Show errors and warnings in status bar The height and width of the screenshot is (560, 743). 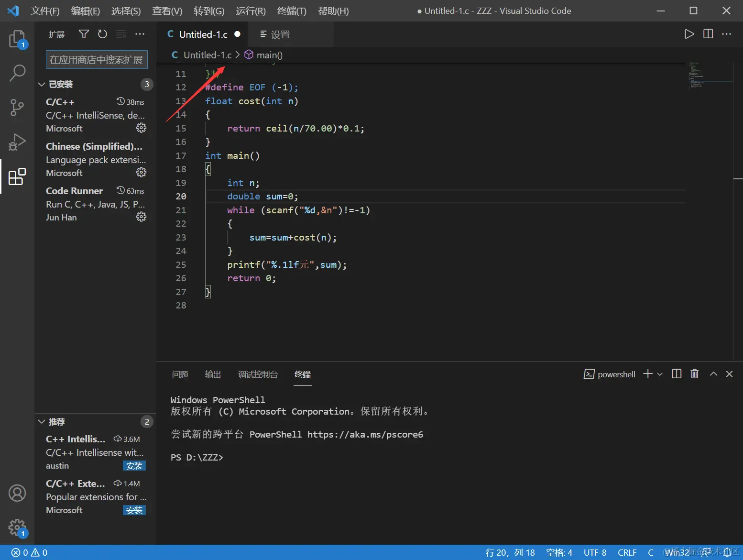coord(30,553)
